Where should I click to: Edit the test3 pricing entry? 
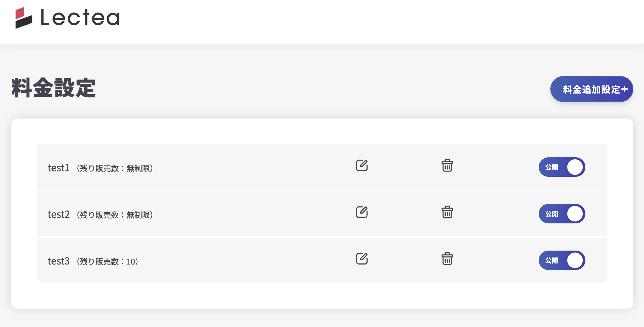[362, 259]
